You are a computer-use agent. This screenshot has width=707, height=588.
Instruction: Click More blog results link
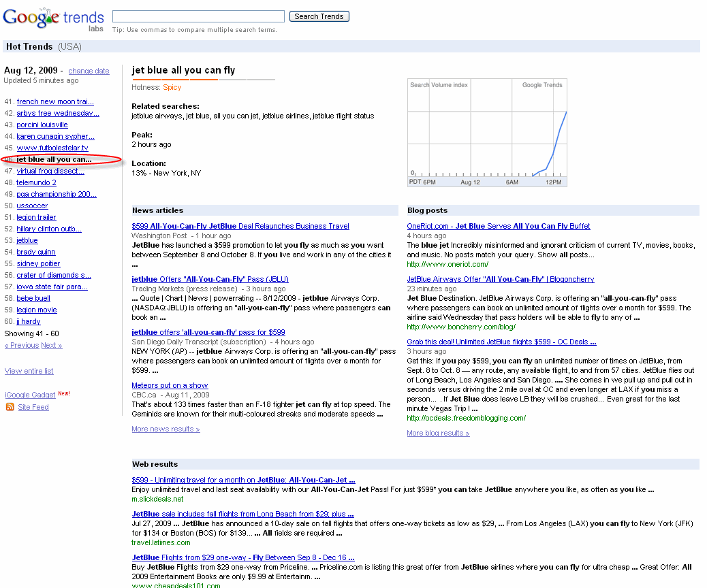click(x=438, y=433)
